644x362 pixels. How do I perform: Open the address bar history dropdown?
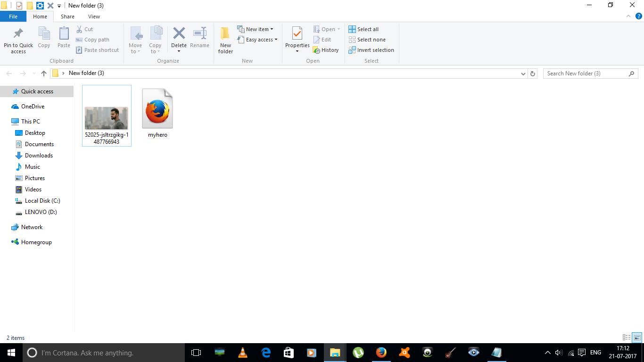(x=523, y=74)
